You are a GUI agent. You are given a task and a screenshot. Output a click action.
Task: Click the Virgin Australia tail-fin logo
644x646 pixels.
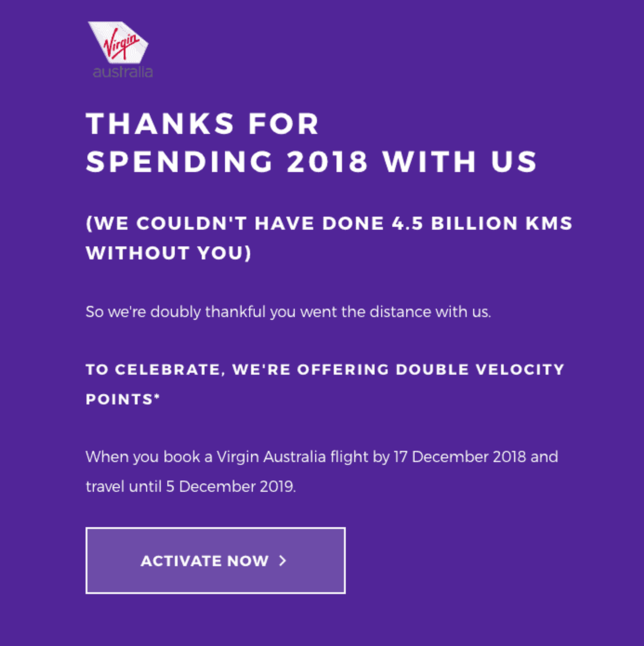coord(118,42)
